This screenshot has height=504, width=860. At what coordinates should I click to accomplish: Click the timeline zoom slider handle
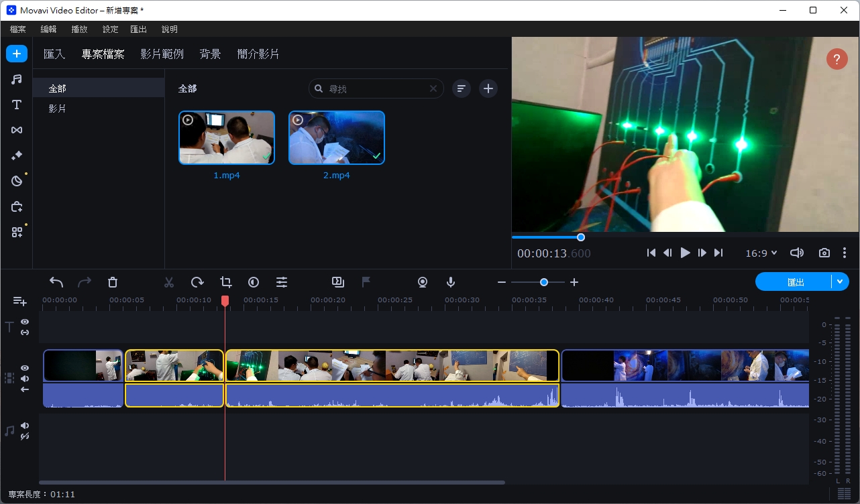pyautogui.click(x=543, y=282)
